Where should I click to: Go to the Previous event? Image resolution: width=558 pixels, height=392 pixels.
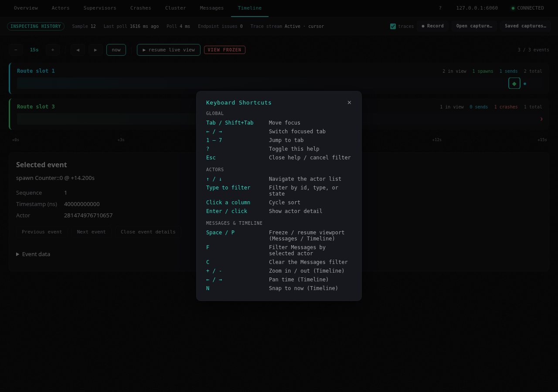pos(42,232)
